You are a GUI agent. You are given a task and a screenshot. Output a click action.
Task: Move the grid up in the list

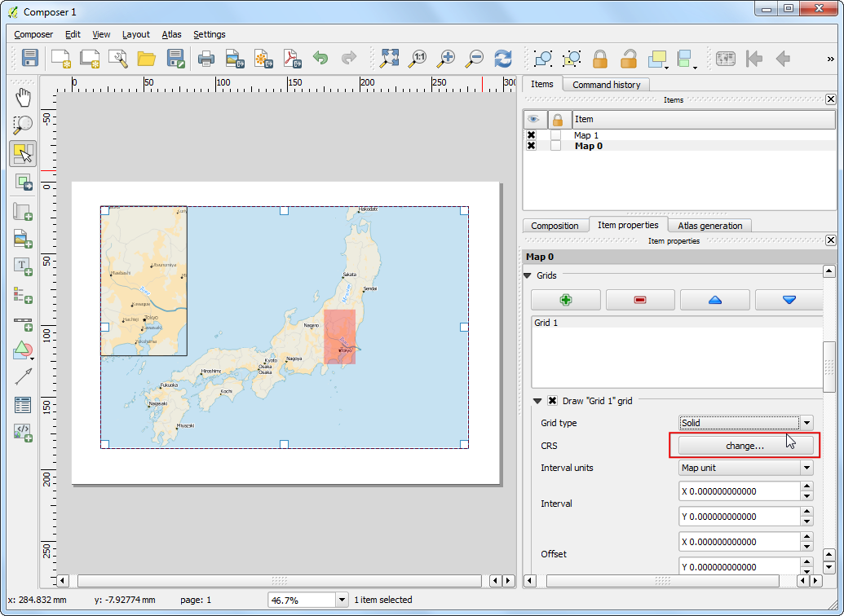pos(715,300)
